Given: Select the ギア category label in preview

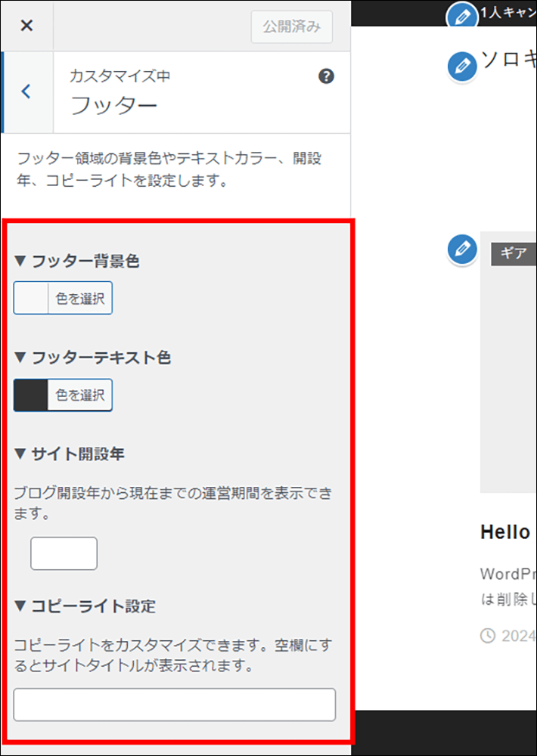Looking at the screenshot, I should click(514, 253).
